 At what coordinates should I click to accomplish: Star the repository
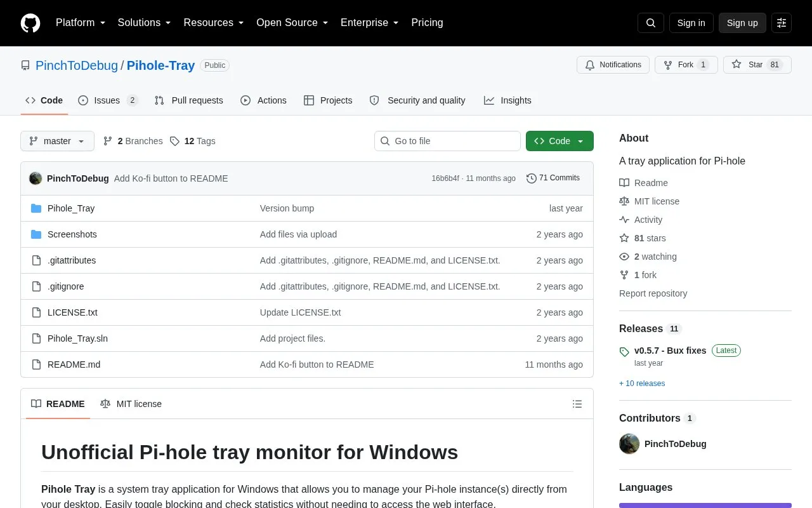pos(757,65)
